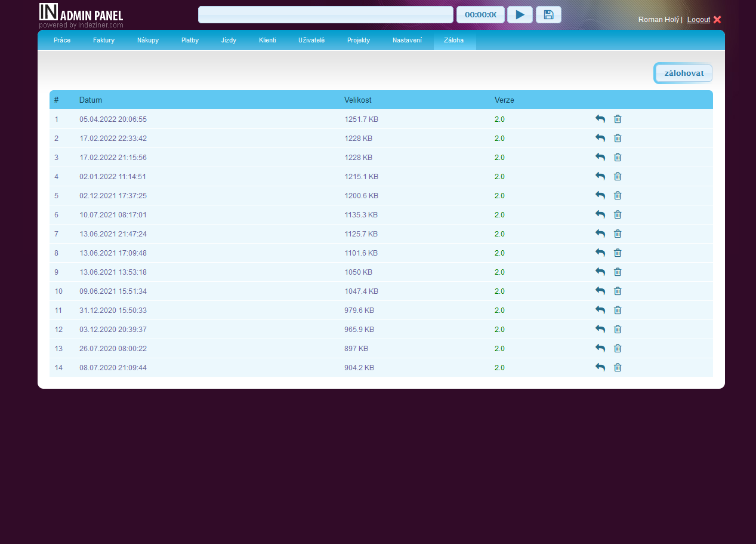Switch to the Nastavení tab
Image resolution: width=756 pixels, height=544 pixels.
(x=407, y=40)
